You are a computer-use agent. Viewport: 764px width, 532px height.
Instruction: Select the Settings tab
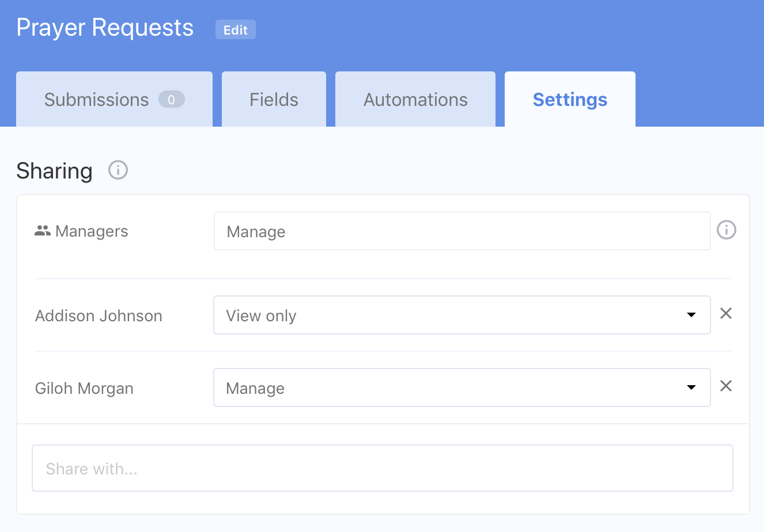coord(570,100)
